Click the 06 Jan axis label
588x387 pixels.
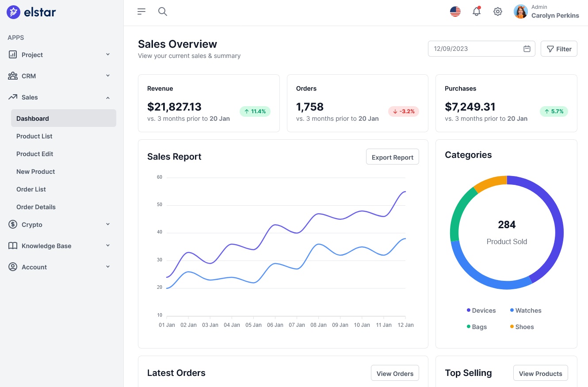point(275,325)
